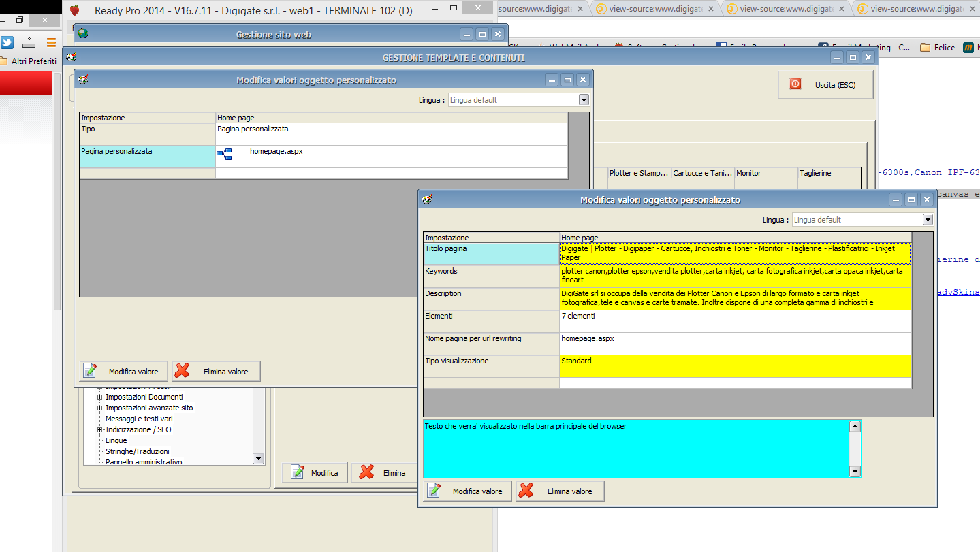Select the Keywords setting row
980x552 pixels.
[x=491, y=276]
